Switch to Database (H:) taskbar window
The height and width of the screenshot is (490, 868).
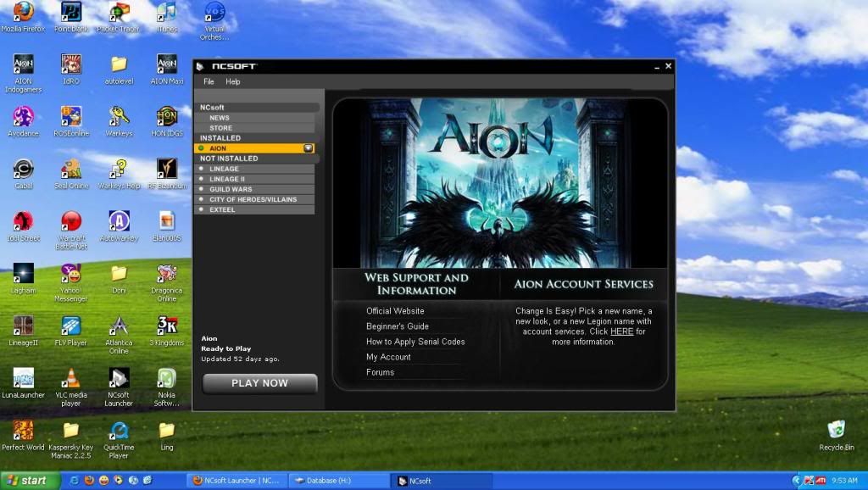click(x=341, y=481)
